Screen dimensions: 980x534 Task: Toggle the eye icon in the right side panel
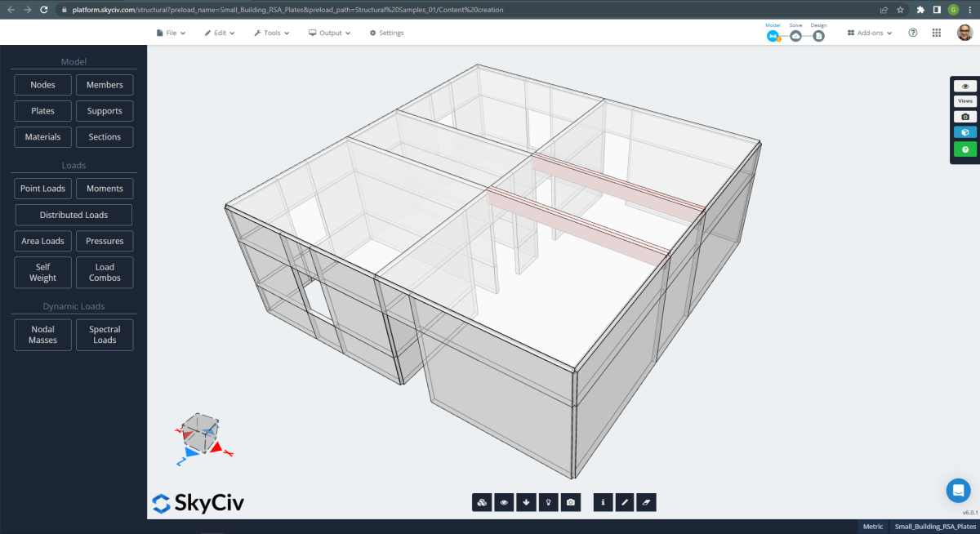click(x=964, y=86)
